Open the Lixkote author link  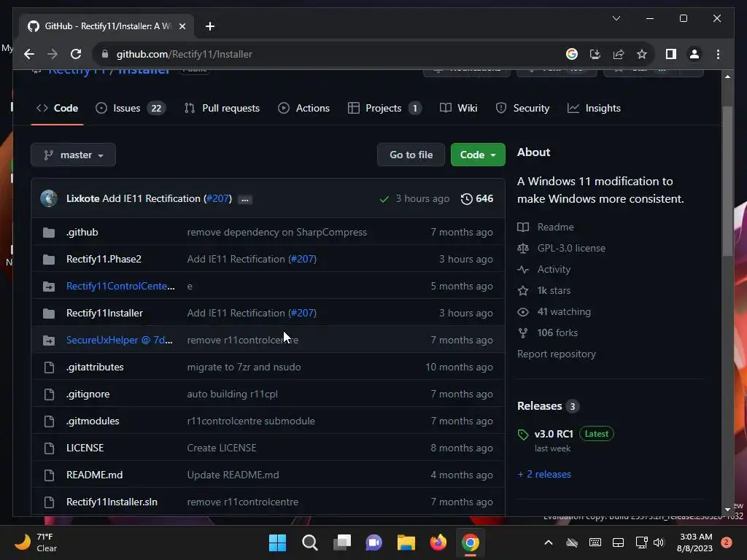83,198
